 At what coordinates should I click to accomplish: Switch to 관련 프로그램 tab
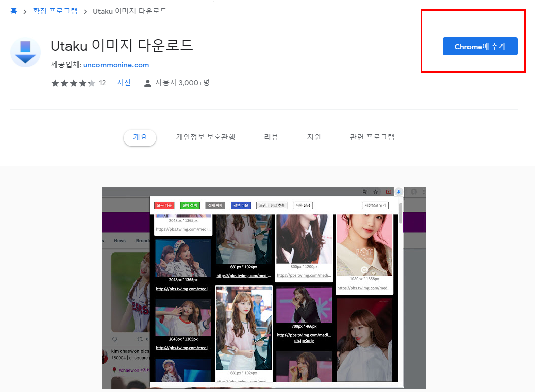(372, 137)
